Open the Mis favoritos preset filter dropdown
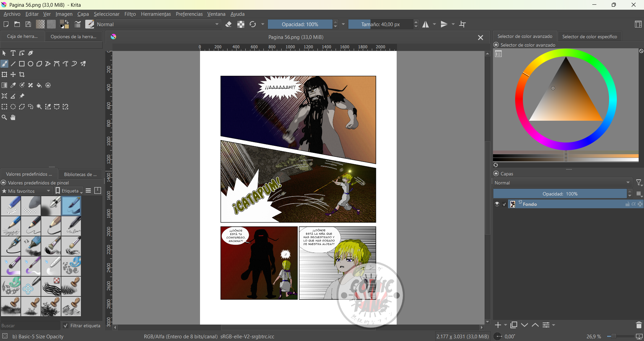Image resolution: width=644 pixels, height=341 pixels. 27,191
